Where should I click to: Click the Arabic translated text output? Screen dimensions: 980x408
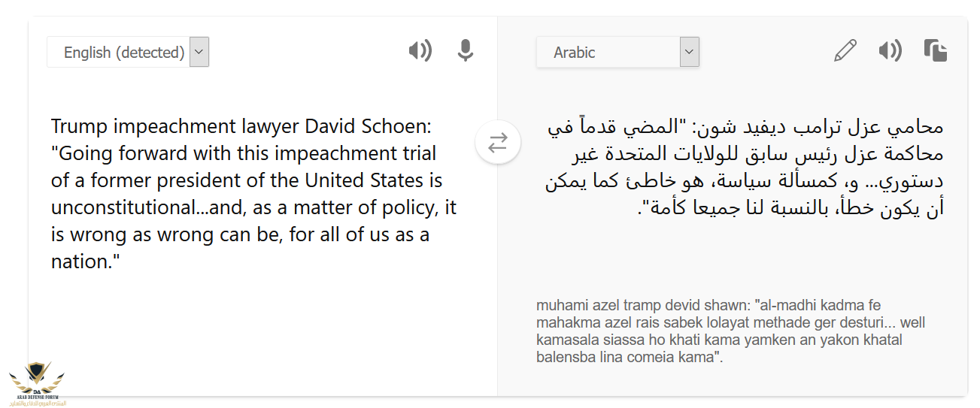[744, 167]
